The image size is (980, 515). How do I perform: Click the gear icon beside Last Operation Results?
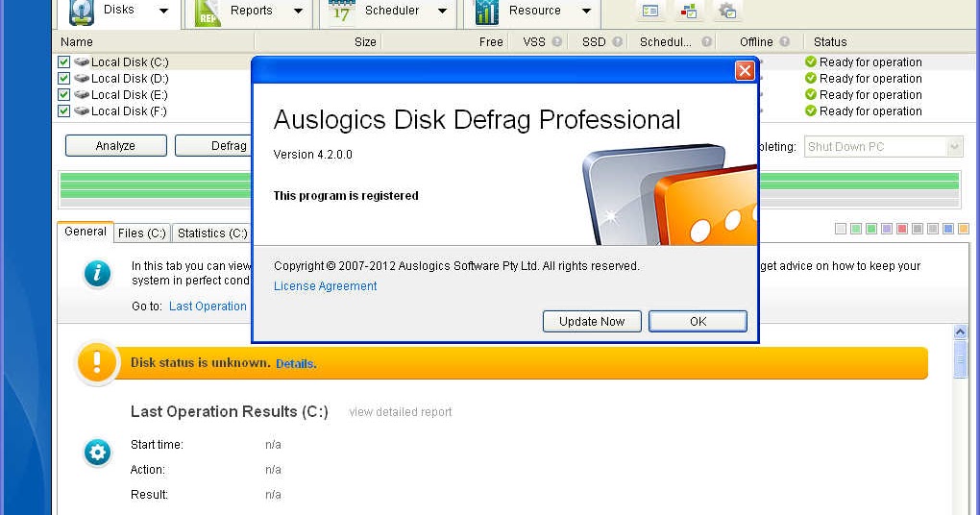coord(97,453)
